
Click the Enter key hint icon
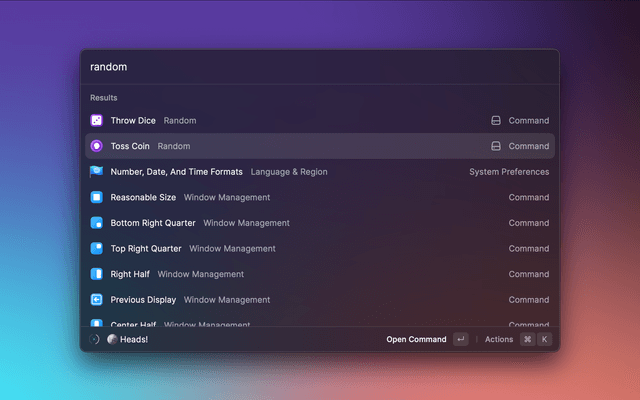(x=460, y=339)
